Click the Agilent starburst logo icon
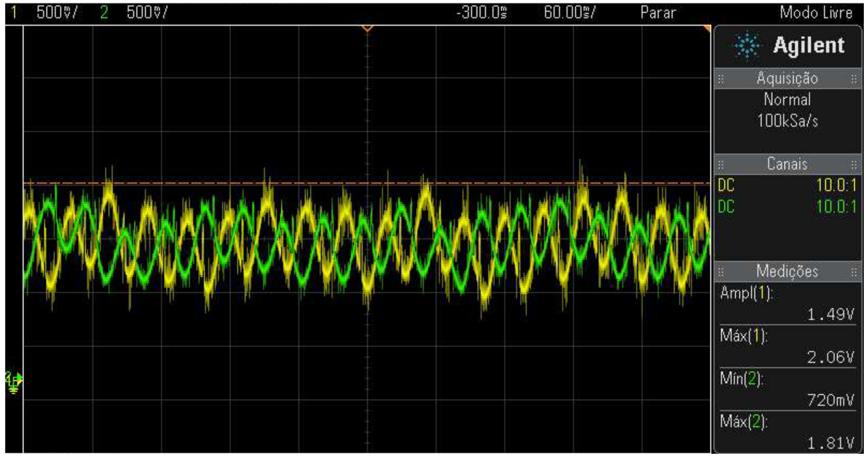The height and width of the screenshot is (458, 868). 747,46
